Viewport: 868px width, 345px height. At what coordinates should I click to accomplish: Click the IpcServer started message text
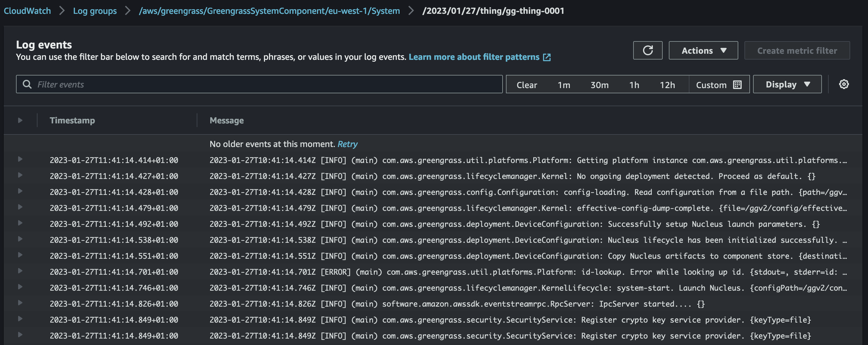click(x=457, y=304)
